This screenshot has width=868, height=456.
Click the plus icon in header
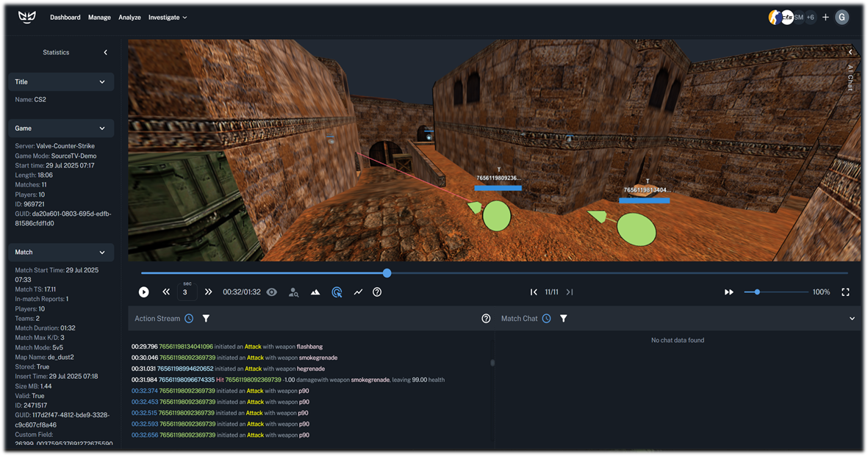coord(825,18)
